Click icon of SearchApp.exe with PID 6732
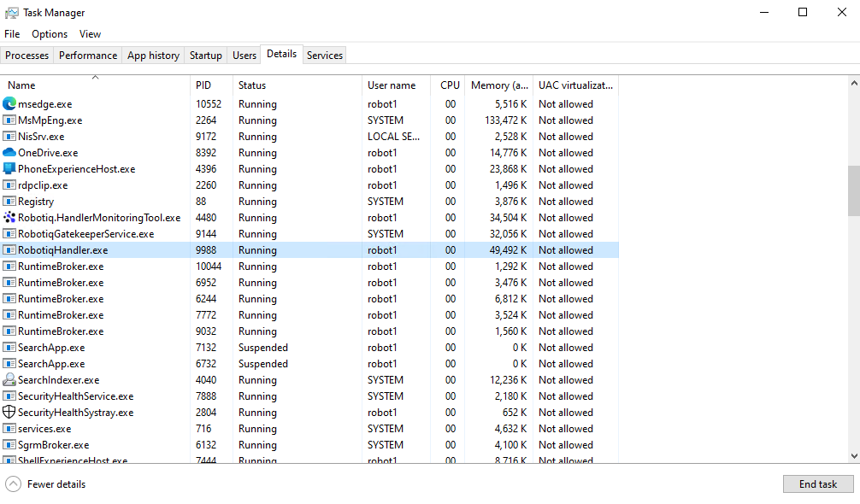This screenshot has height=504, width=860. 9,364
